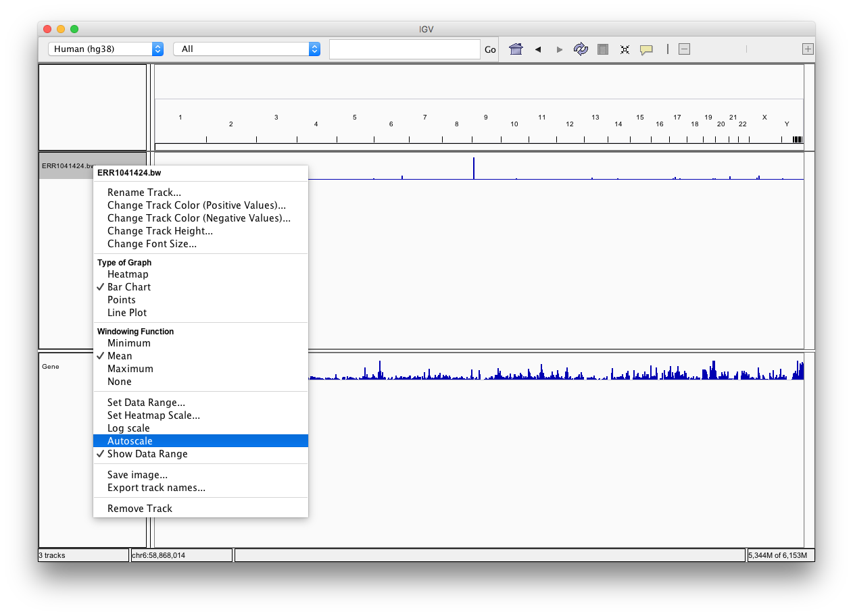853x616 pixels.
Task: Click the chr6:58,868,014 status position
Action: point(181,555)
